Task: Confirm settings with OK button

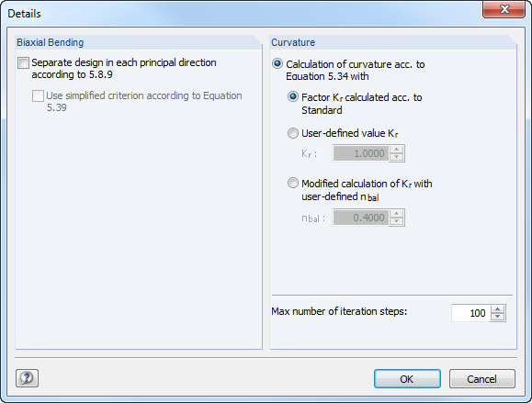Action: (x=407, y=378)
